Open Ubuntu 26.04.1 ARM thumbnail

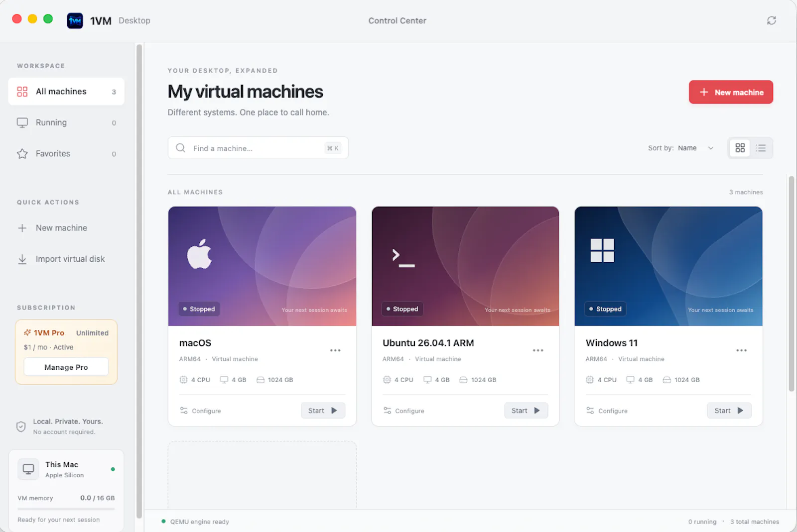tap(465, 266)
